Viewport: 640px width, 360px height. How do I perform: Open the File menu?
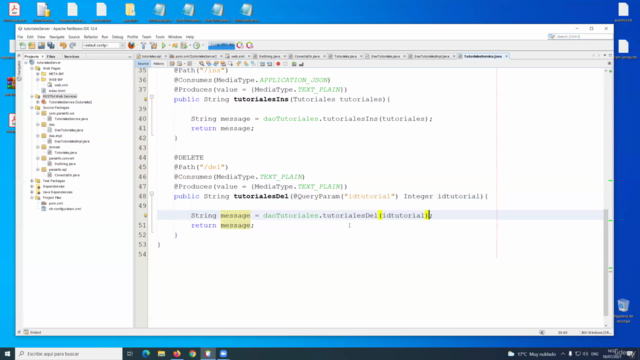click(20, 37)
